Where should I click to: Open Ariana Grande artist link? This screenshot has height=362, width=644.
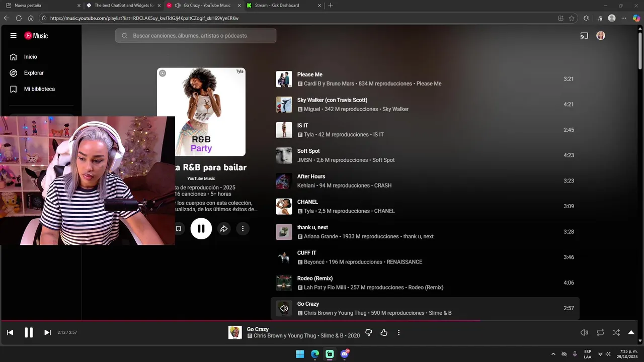click(x=321, y=236)
